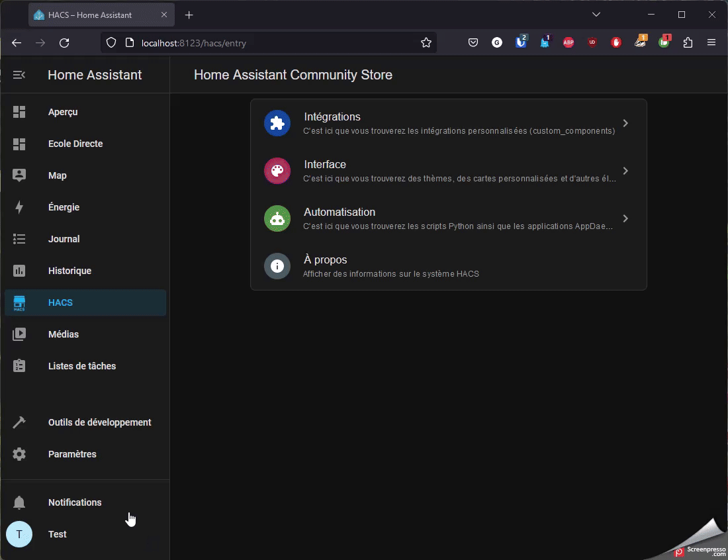Expand the Automatisation row chevron
The width and height of the screenshot is (728, 560).
[625, 218]
